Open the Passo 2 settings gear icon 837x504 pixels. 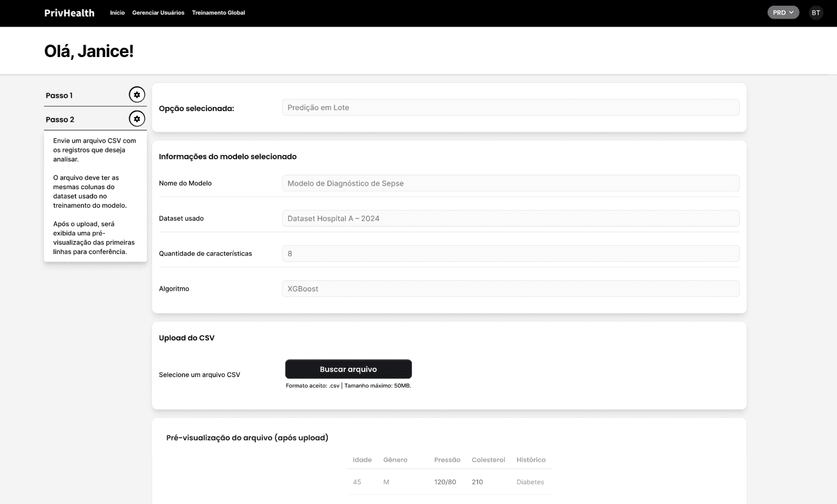click(x=137, y=119)
